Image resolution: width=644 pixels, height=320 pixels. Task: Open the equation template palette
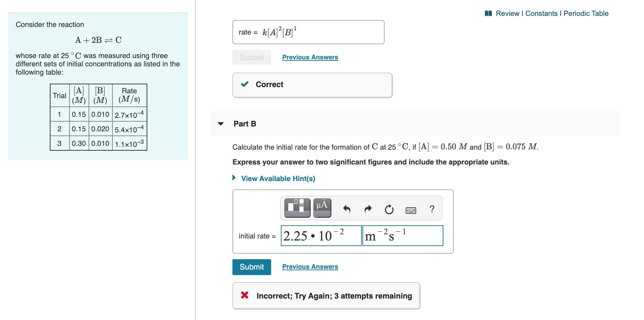(297, 208)
